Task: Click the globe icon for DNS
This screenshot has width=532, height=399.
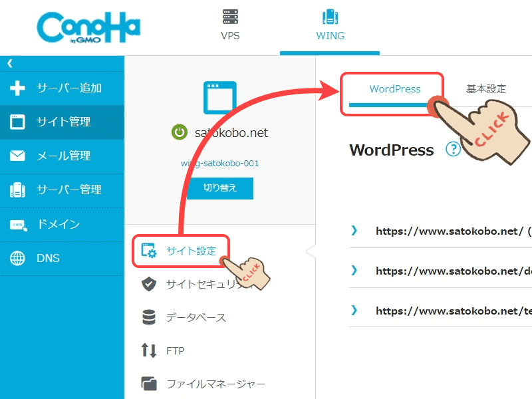Action: (x=17, y=258)
